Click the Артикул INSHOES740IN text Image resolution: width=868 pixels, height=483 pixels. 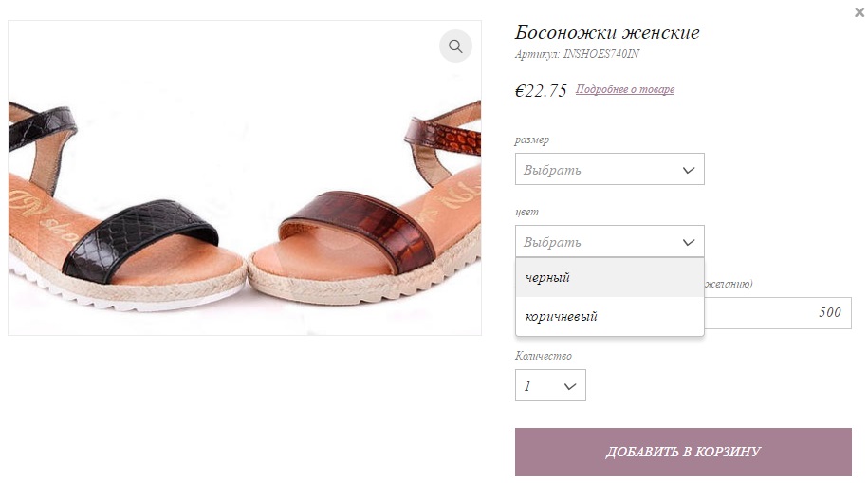tap(577, 54)
